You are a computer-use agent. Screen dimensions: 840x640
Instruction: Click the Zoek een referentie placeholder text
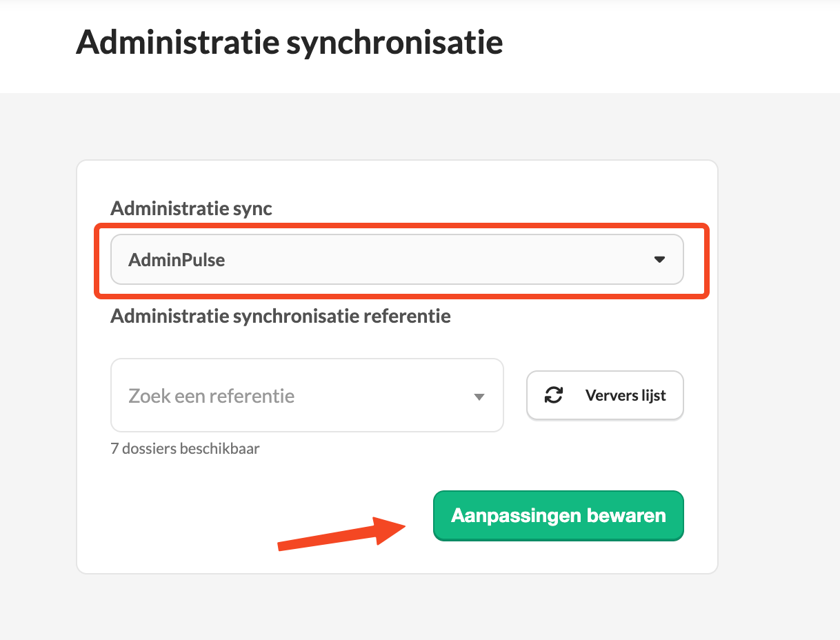tap(211, 396)
